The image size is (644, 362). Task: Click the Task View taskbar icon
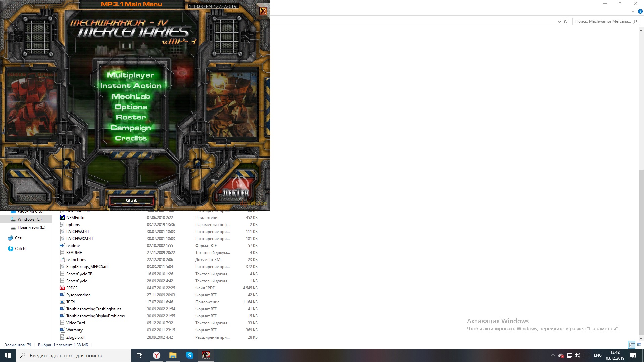coord(140,355)
